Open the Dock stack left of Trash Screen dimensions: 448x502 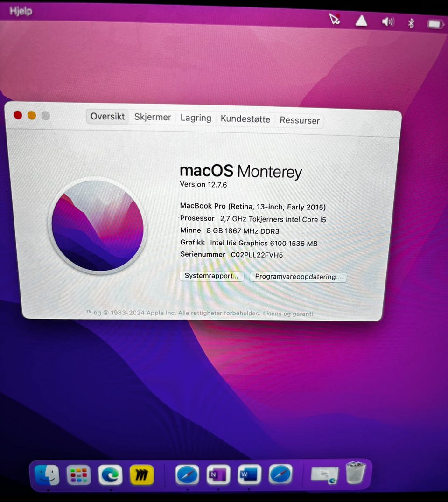tap(324, 474)
